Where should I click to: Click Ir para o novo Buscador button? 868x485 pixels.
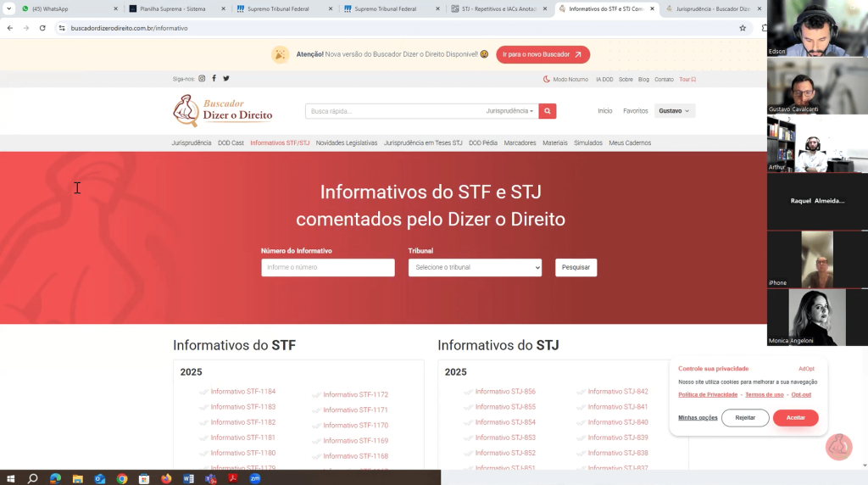click(x=543, y=54)
